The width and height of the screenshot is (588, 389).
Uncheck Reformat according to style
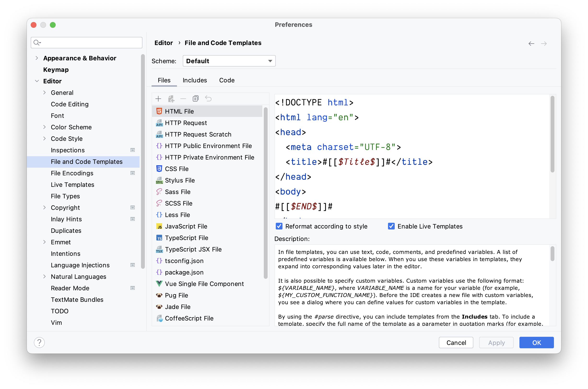(x=279, y=226)
